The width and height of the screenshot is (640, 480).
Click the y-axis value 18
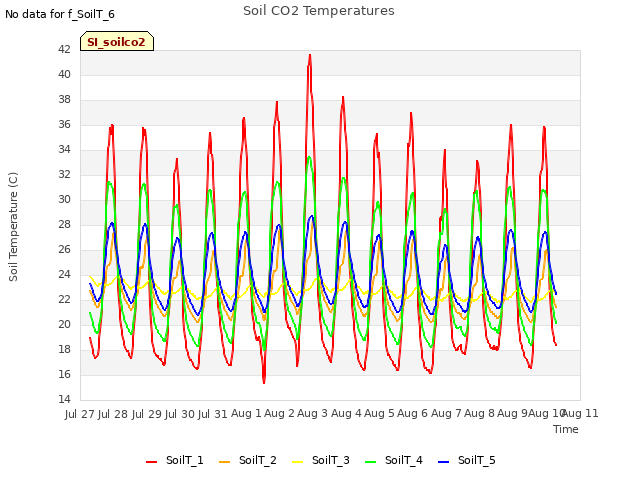coord(64,349)
